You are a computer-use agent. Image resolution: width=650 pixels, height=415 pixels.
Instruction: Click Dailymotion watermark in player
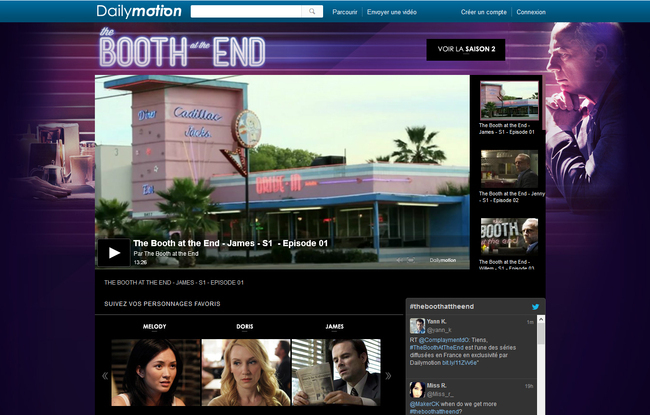[x=442, y=260]
